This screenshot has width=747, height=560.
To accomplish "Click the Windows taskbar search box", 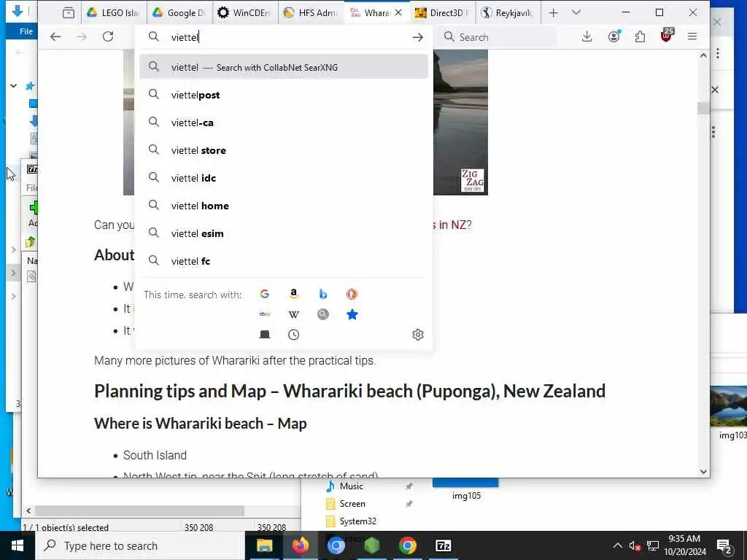I will pos(139,545).
